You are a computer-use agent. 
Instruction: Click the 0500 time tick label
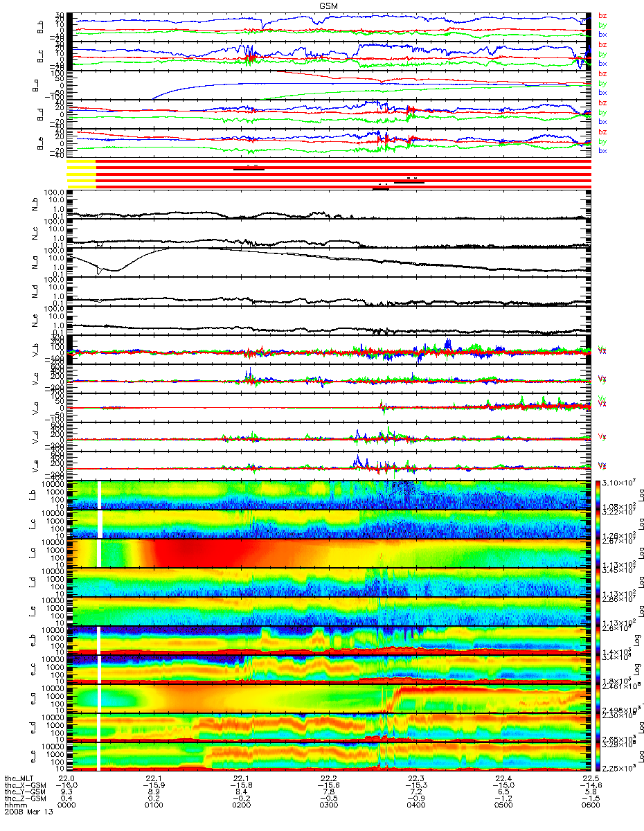coord(503,803)
